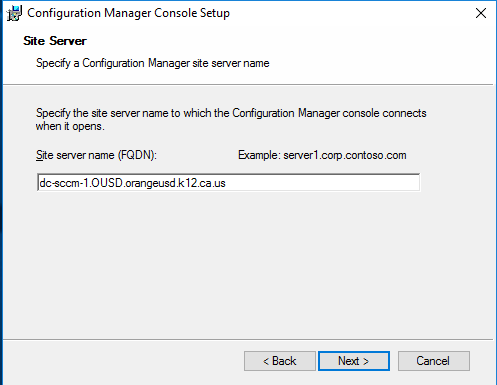Click the 'Specify a Configuration Manager site server name' subtitle

[x=153, y=63]
